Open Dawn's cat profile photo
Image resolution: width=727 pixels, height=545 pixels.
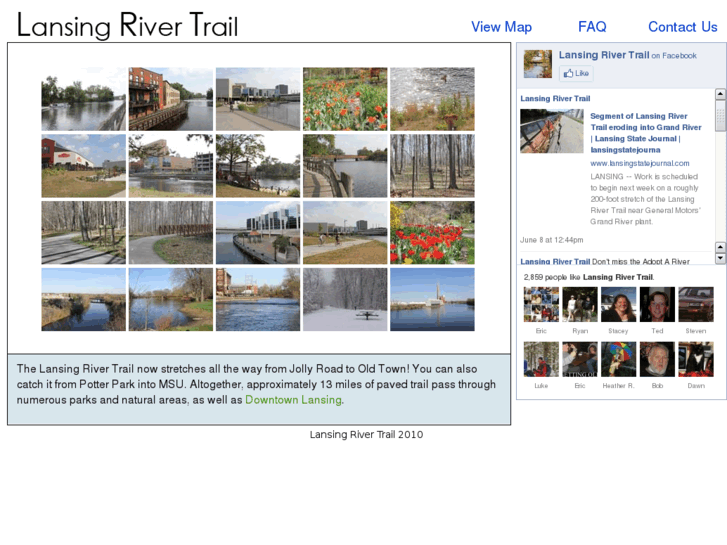click(696, 359)
